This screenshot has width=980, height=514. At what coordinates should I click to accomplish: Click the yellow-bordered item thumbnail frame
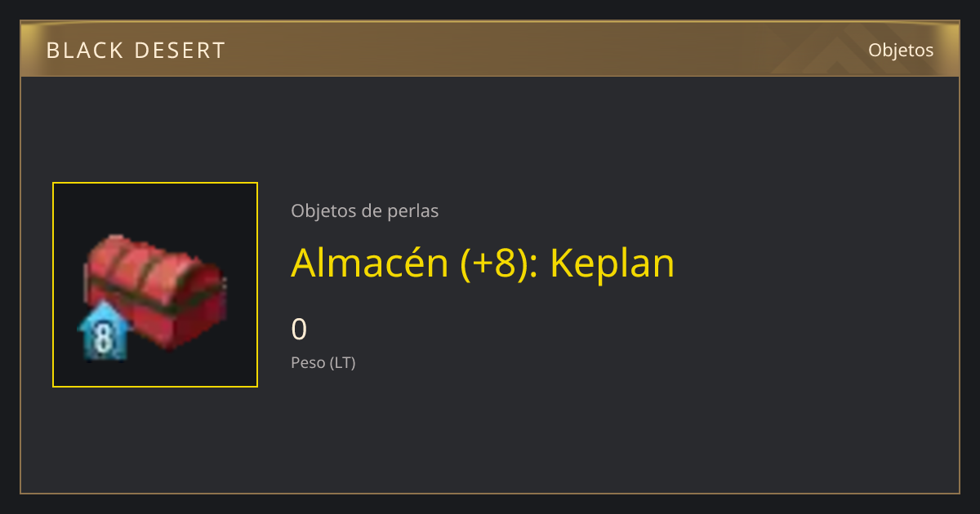point(155,285)
